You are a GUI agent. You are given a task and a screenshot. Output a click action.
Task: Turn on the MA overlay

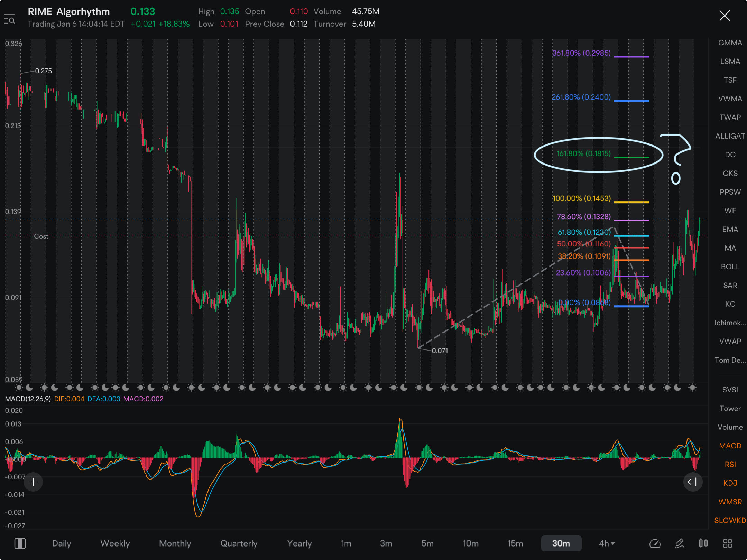point(730,248)
